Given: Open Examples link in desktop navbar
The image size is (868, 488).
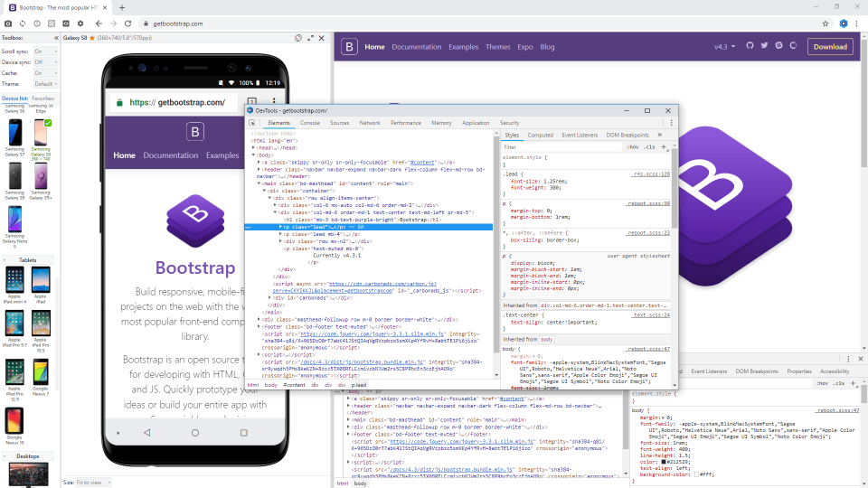Looking at the screenshot, I should click(x=463, y=47).
